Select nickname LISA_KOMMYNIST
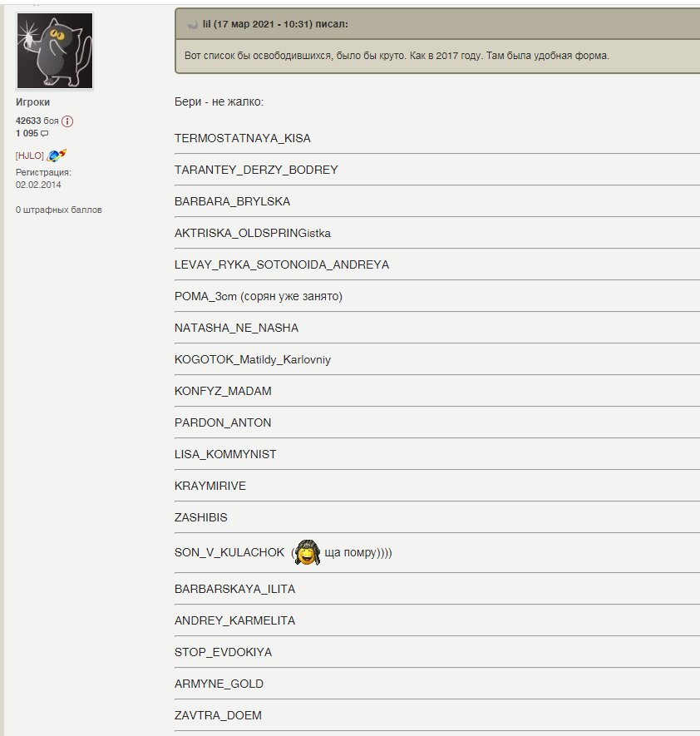 click(225, 454)
